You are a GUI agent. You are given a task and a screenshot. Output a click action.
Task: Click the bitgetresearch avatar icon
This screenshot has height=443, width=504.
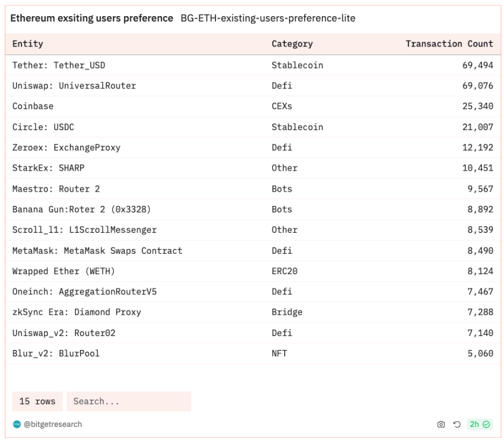[x=17, y=424]
